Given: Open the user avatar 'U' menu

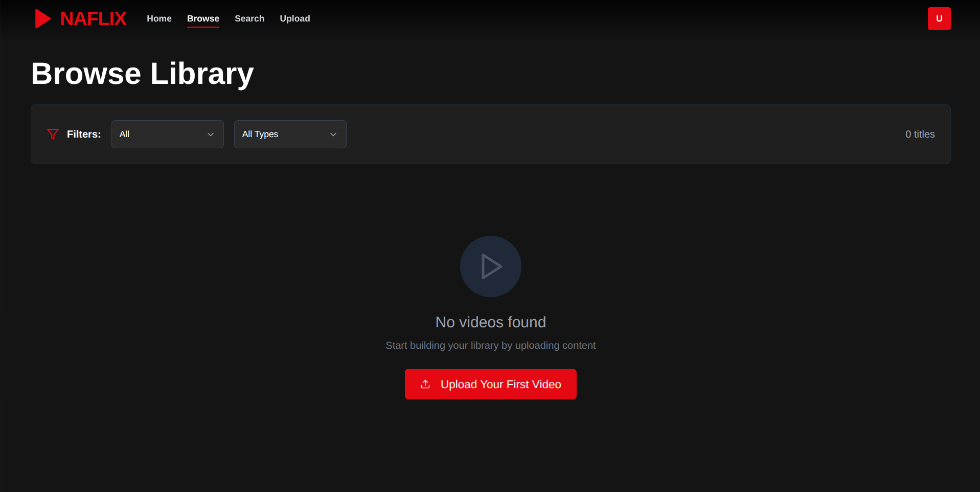Looking at the screenshot, I should point(939,18).
